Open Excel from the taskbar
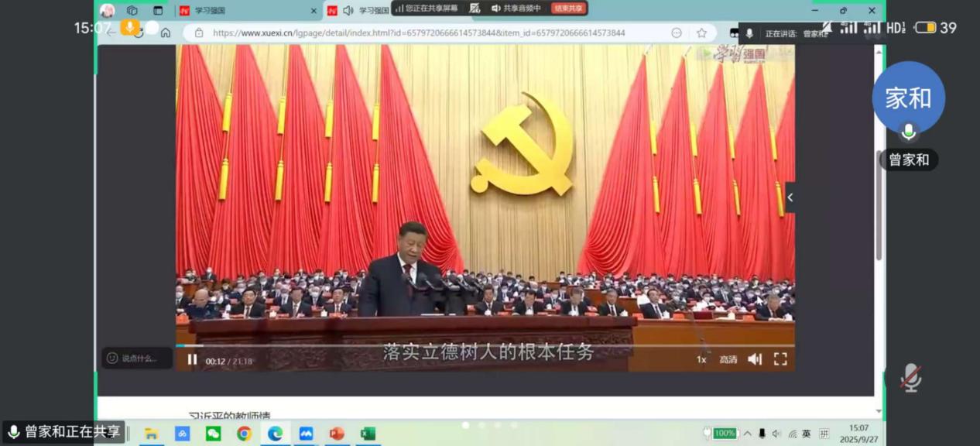980x446 pixels. coord(368,434)
